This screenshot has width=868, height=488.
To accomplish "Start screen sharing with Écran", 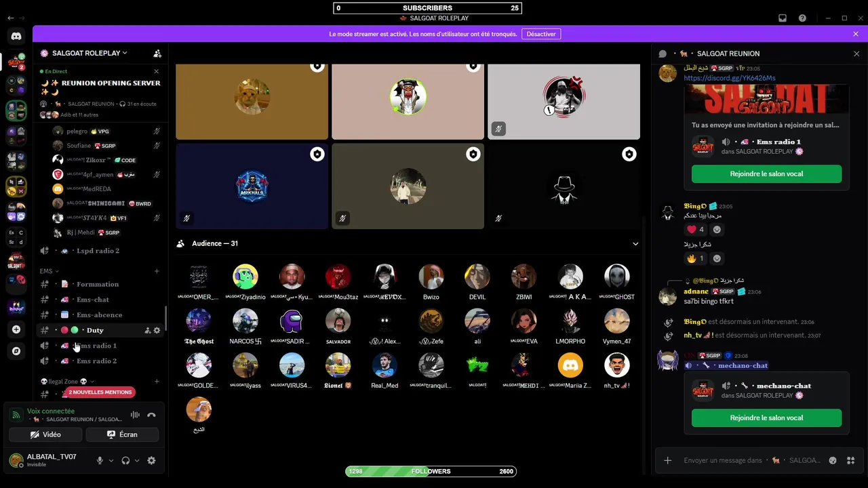I will pyautogui.click(x=122, y=434).
